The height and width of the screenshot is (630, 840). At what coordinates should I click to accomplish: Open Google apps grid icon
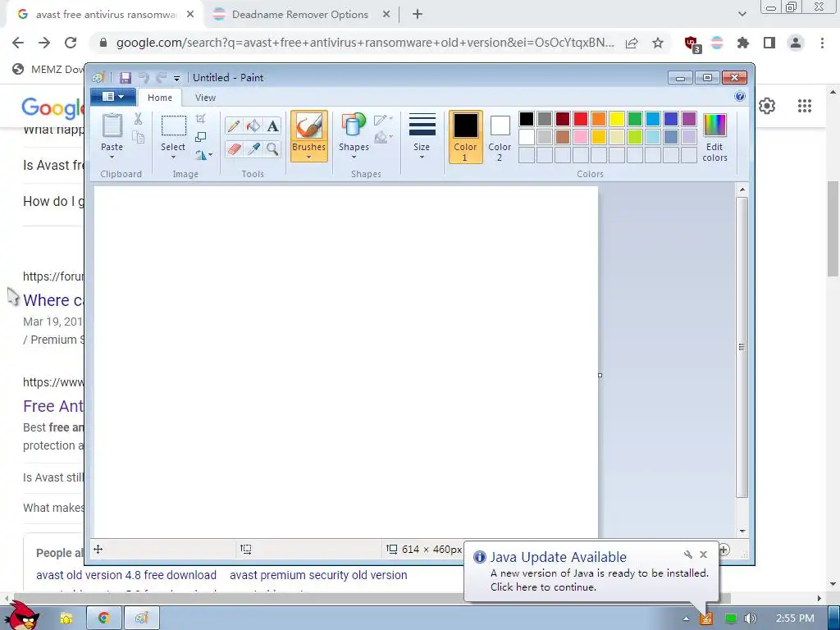pos(805,106)
